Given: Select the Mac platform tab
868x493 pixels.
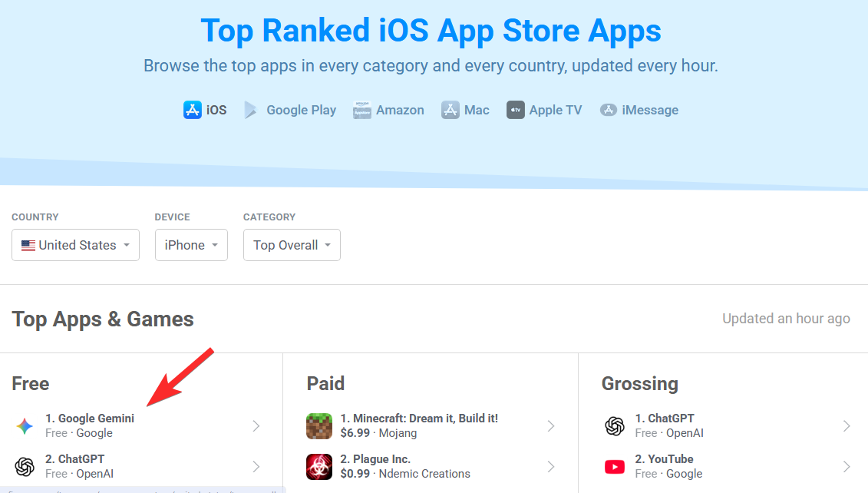Looking at the screenshot, I should [x=465, y=110].
